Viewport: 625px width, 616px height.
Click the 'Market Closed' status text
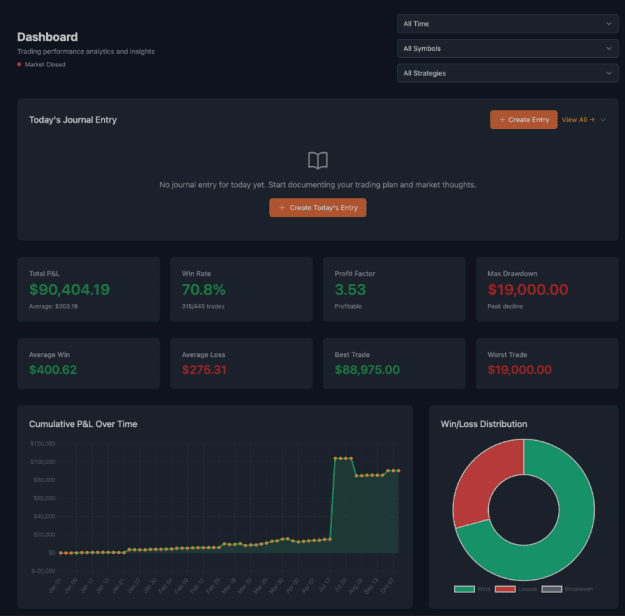pyautogui.click(x=45, y=64)
